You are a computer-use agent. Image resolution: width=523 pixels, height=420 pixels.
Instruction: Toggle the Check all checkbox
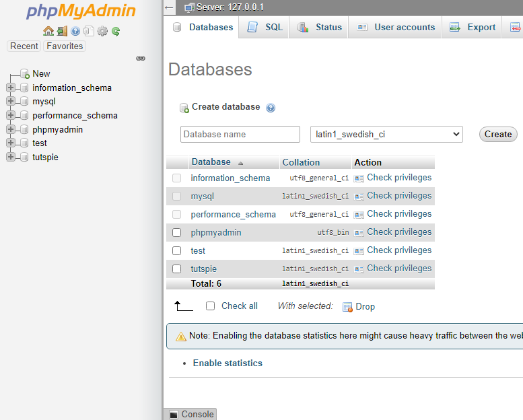210,306
